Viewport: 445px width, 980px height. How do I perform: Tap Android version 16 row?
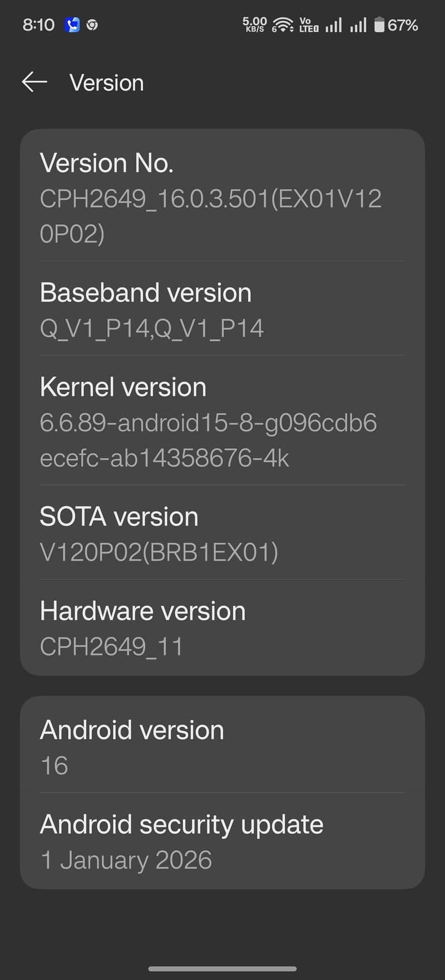[x=222, y=747]
